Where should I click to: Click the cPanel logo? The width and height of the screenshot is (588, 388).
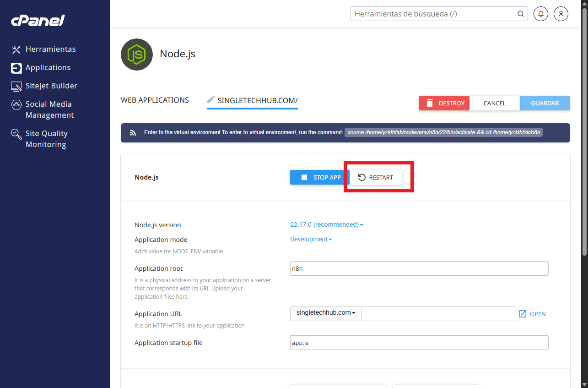coord(38,21)
